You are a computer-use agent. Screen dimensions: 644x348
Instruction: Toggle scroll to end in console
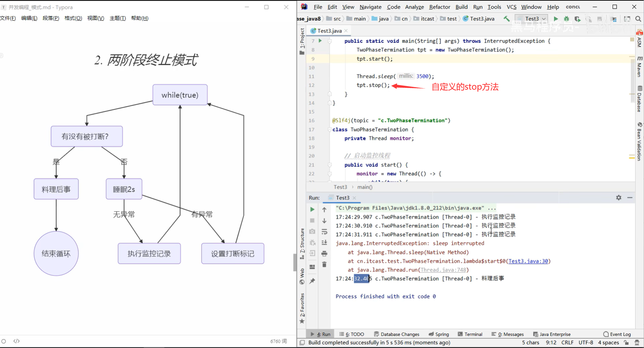point(324,243)
